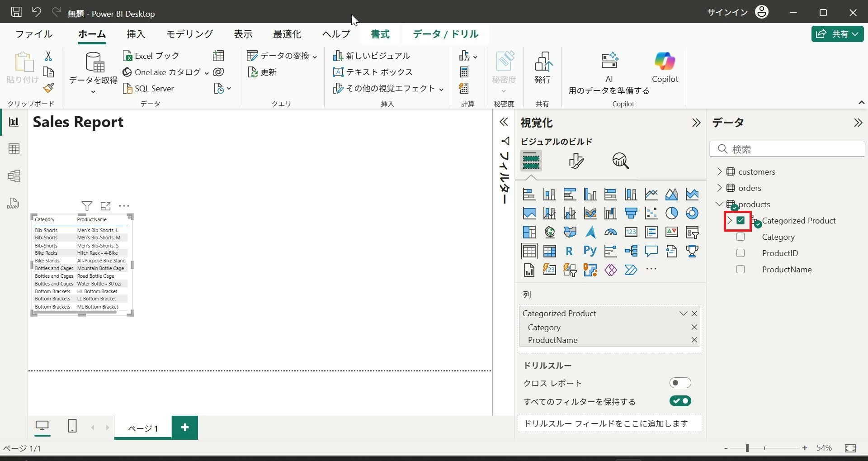Select the matrix visual
The image size is (868, 461).
point(549,251)
